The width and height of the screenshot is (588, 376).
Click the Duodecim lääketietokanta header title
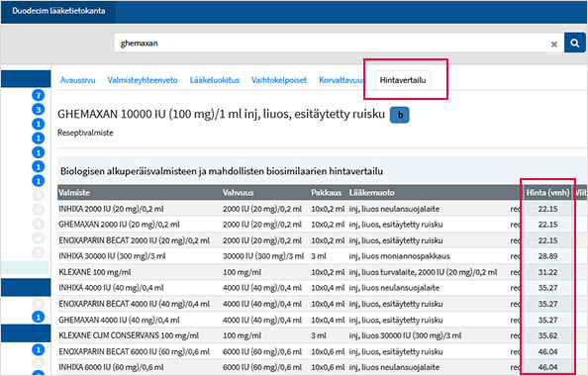(58, 11)
